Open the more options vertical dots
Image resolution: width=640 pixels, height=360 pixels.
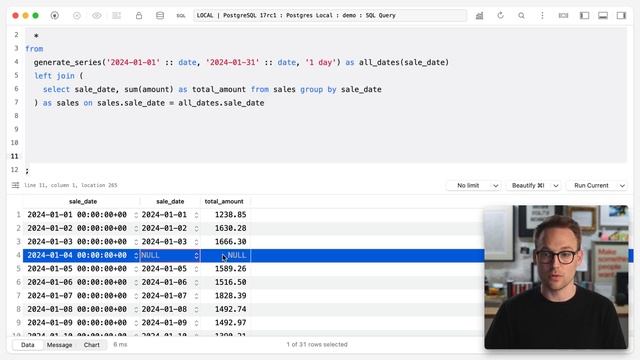[542, 16]
